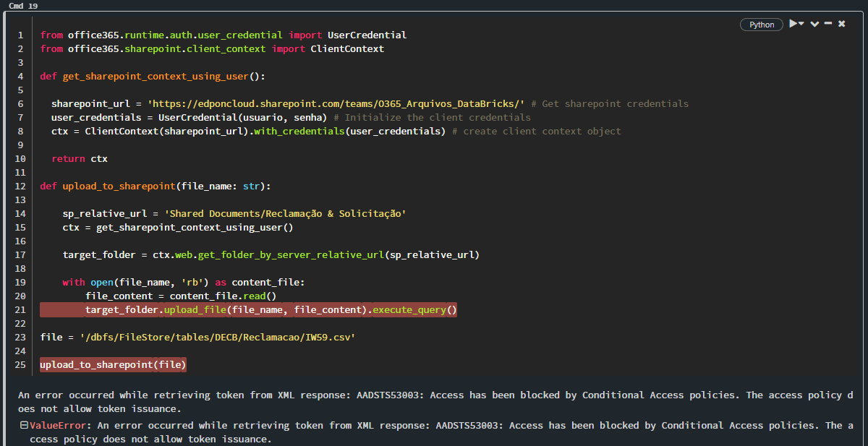868x446 pixels.
Task: Click the 'import UserCredential' line
Action: (224, 35)
